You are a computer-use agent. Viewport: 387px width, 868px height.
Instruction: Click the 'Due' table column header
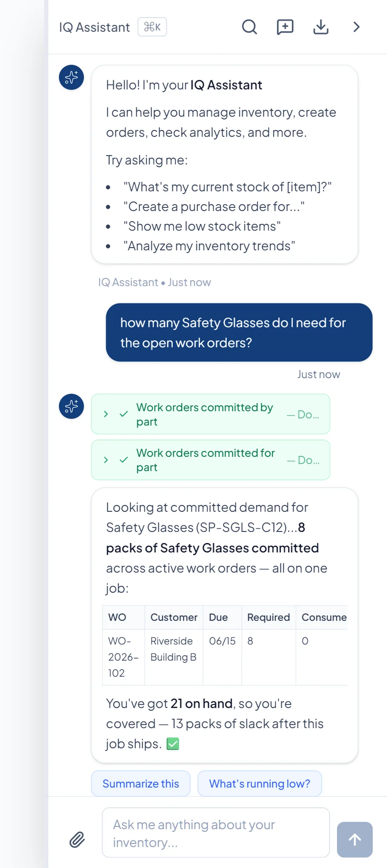pyautogui.click(x=222, y=617)
